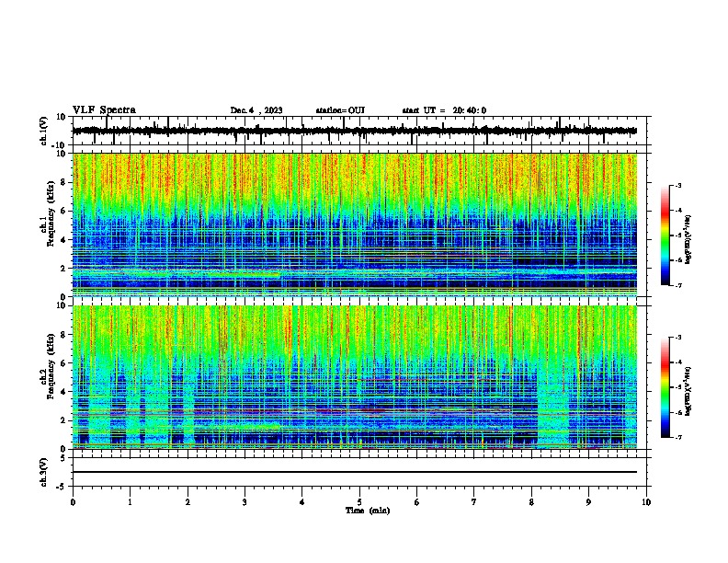This screenshot has height=563, width=728.
Task: Click ch.1 frequency axis tick label "8"
Action: [x=63, y=182]
